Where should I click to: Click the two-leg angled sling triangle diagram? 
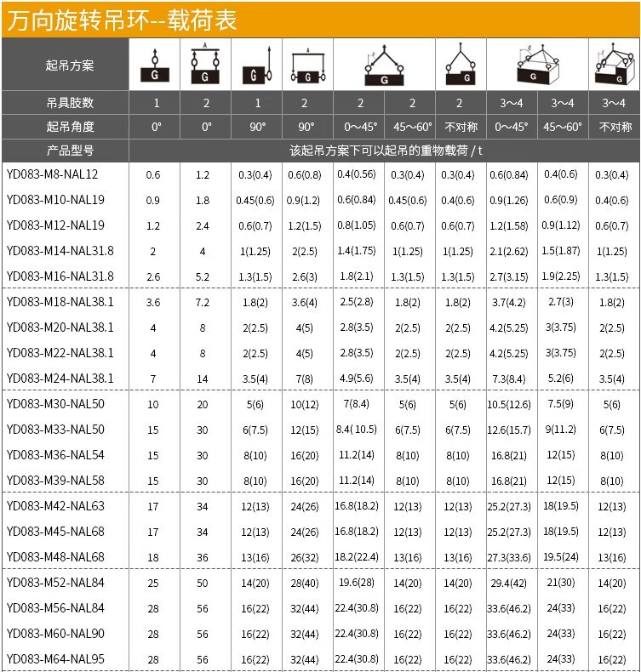pos(384,65)
